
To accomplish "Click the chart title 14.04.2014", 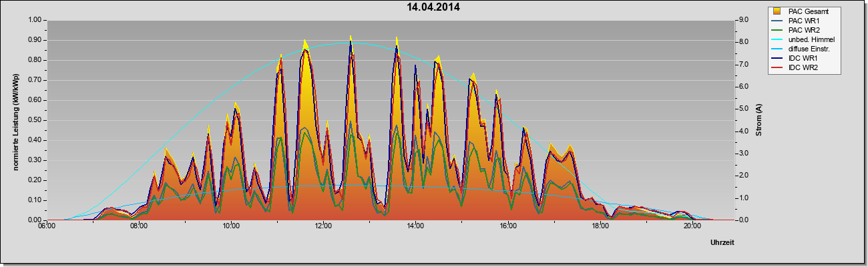I will 433,7.
